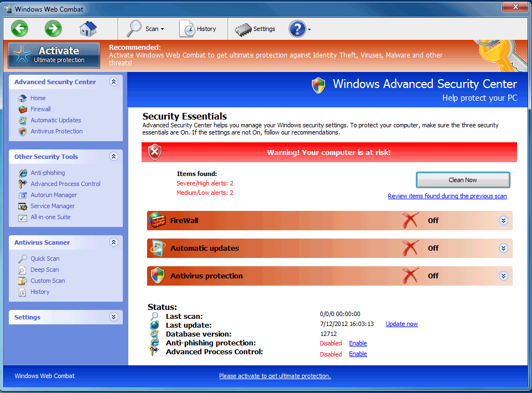This screenshot has height=393, width=532.
Task: Click the green forward arrow icon
Action: click(x=53, y=28)
